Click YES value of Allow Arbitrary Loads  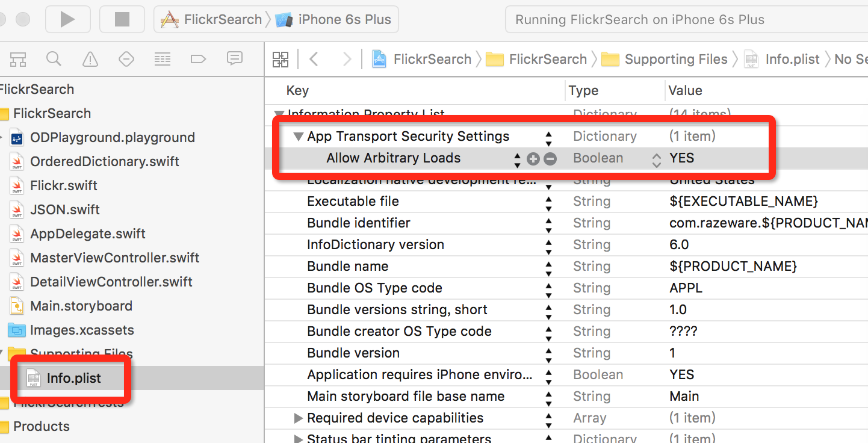click(681, 158)
